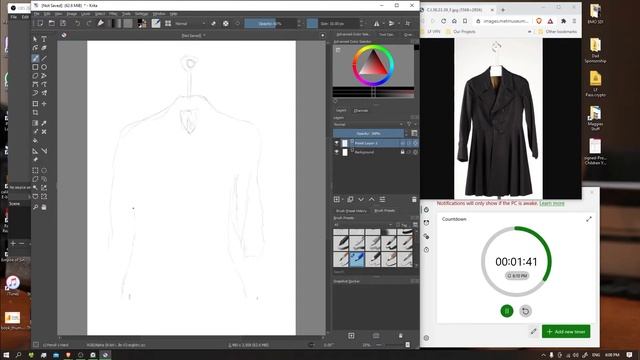
Task: Pick a color in the triangle selector
Action: pos(372,63)
